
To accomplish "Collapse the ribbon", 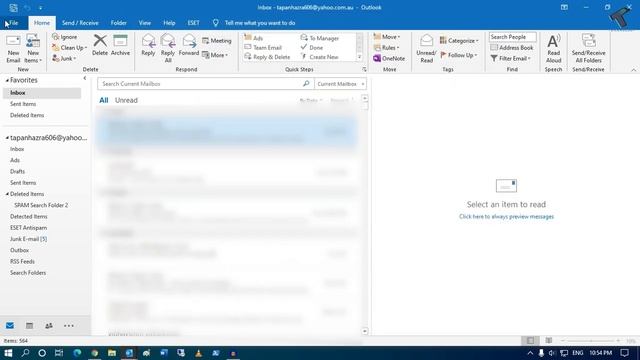I will [x=633, y=70].
